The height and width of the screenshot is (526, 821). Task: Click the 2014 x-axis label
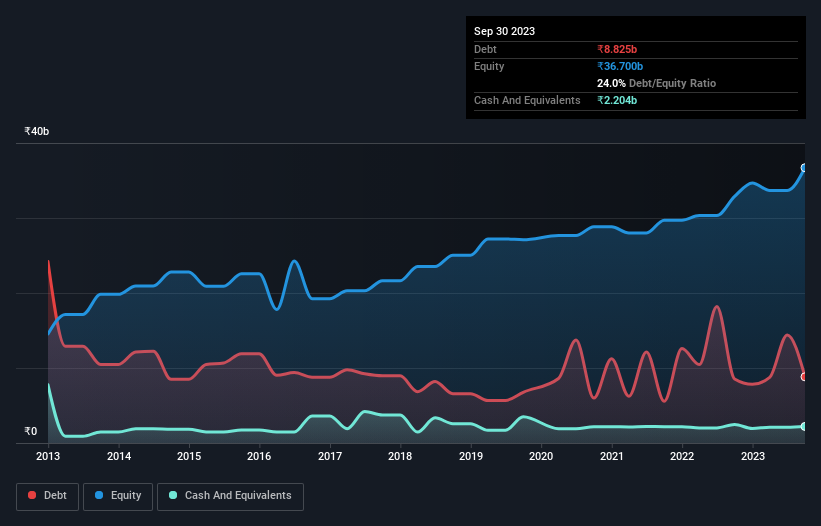[x=119, y=456]
